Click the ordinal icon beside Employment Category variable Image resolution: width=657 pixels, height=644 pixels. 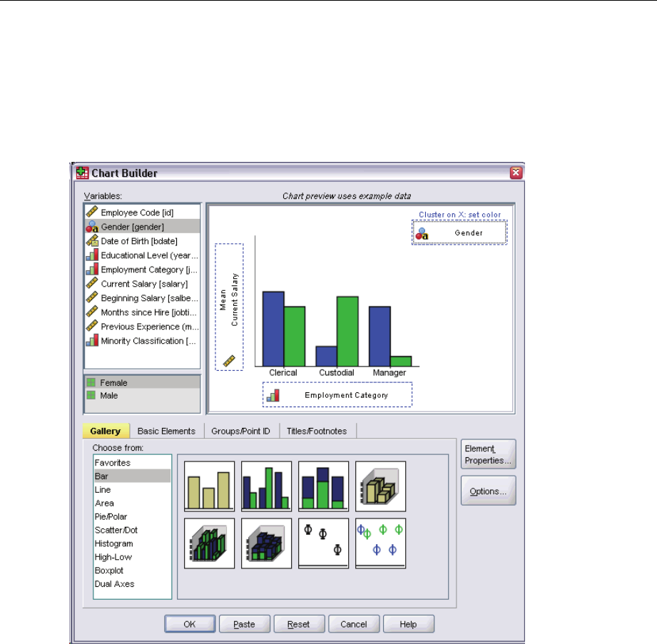point(92,269)
